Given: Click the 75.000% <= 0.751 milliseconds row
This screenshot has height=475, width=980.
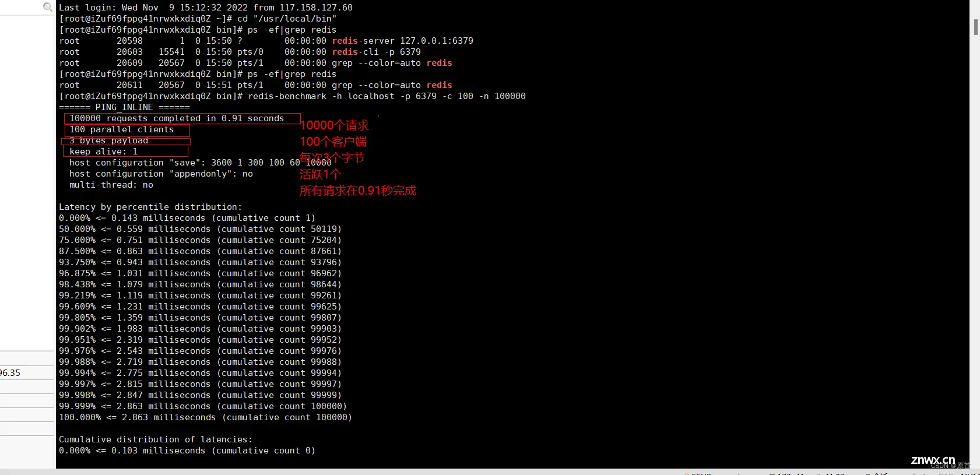Looking at the screenshot, I should coord(201,240).
